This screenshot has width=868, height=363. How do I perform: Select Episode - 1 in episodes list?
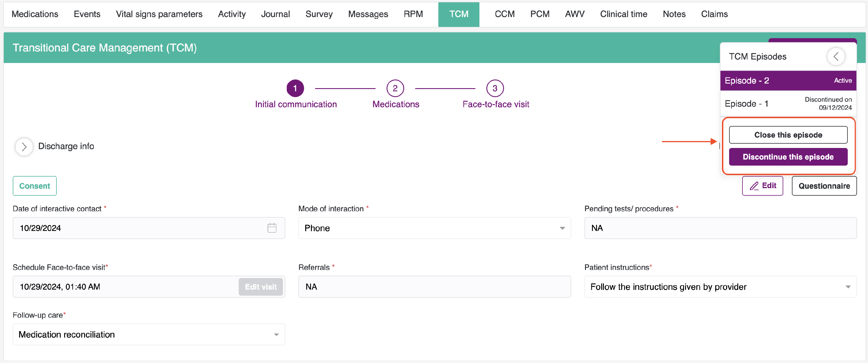tap(788, 103)
